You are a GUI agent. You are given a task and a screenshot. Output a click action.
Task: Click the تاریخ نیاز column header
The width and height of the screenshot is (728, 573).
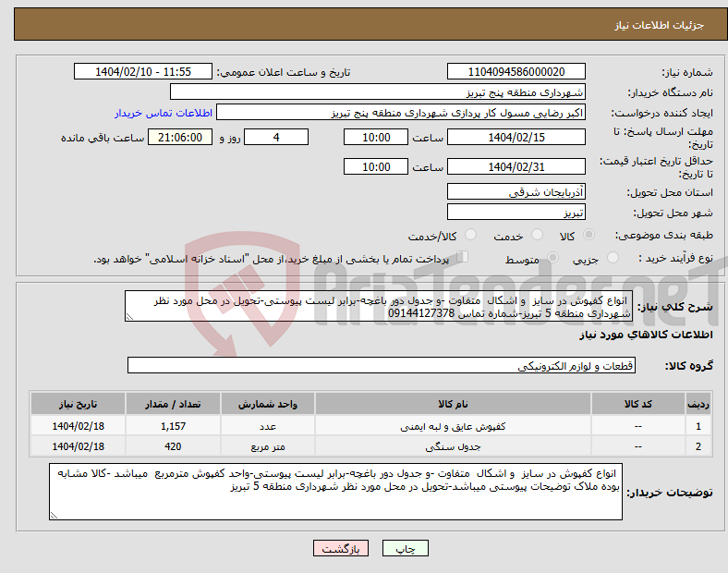tap(78, 404)
